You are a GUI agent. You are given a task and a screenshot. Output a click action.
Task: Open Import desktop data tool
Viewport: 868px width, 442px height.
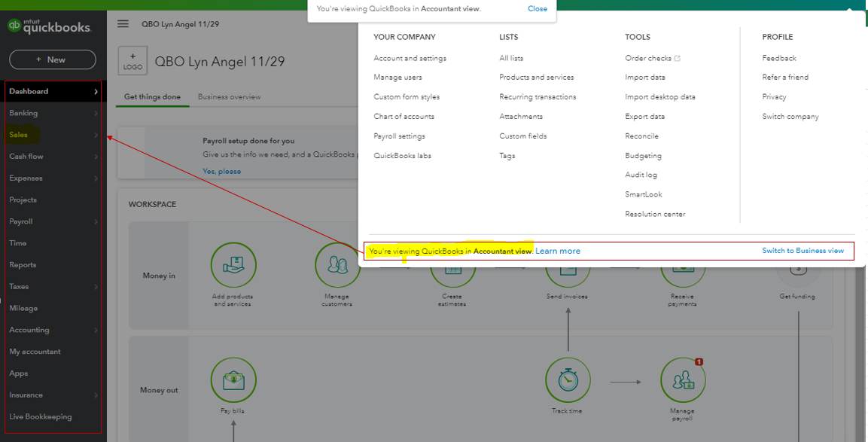pyautogui.click(x=660, y=97)
